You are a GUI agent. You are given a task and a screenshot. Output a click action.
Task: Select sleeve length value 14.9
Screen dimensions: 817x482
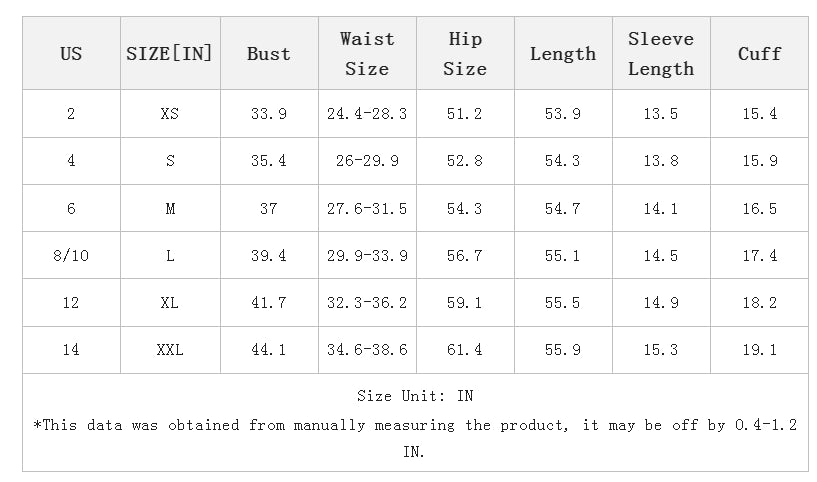(660, 303)
